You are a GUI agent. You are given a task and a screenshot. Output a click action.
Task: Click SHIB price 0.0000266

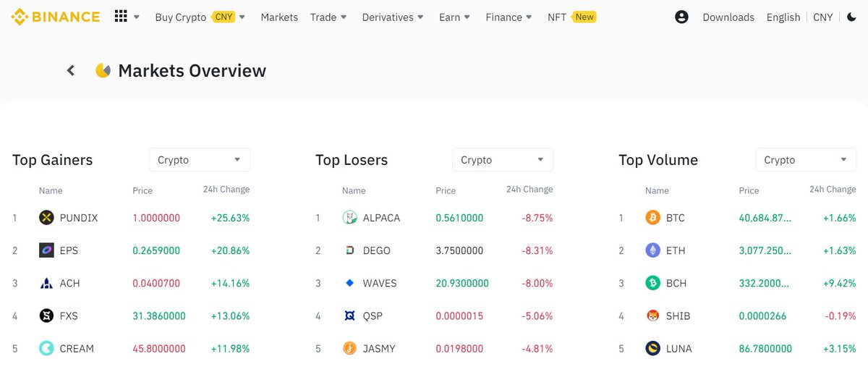point(762,316)
